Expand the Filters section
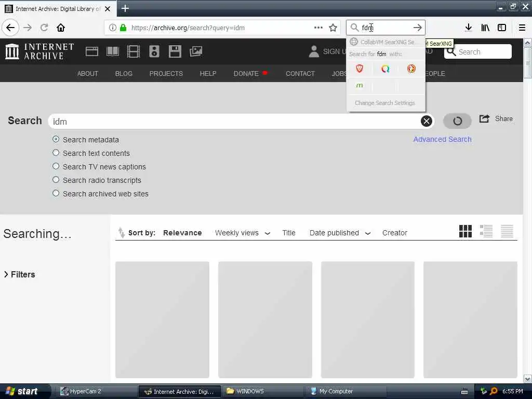This screenshot has width=532, height=399. coord(19,274)
